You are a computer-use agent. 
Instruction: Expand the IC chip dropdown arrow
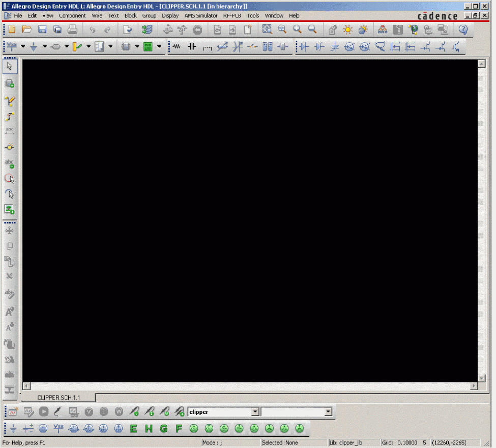(x=137, y=46)
